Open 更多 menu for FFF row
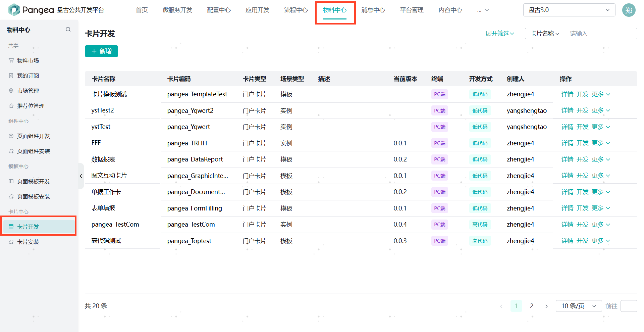The width and height of the screenshot is (644, 332). (x=601, y=143)
